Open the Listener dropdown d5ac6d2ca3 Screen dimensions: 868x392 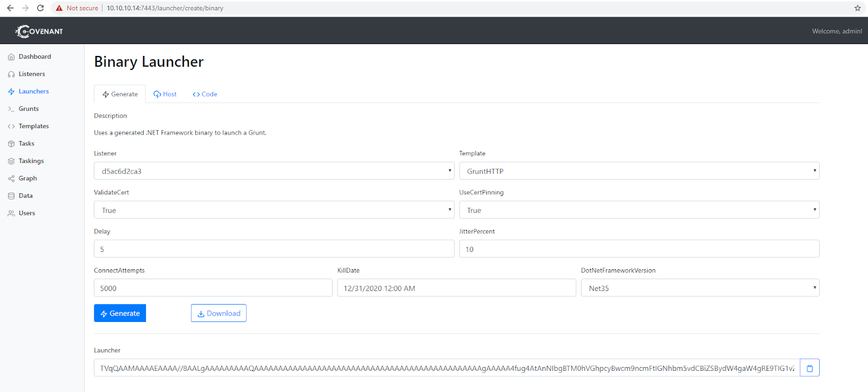pyautogui.click(x=274, y=171)
